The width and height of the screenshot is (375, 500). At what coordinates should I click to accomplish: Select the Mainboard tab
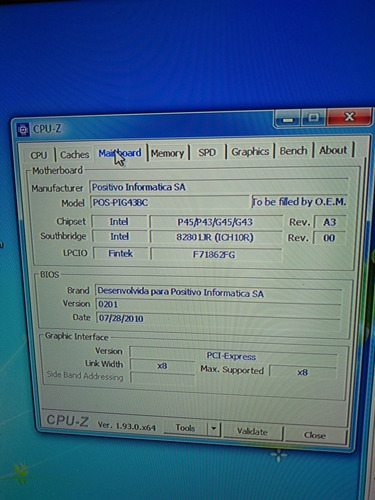point(120,153)
